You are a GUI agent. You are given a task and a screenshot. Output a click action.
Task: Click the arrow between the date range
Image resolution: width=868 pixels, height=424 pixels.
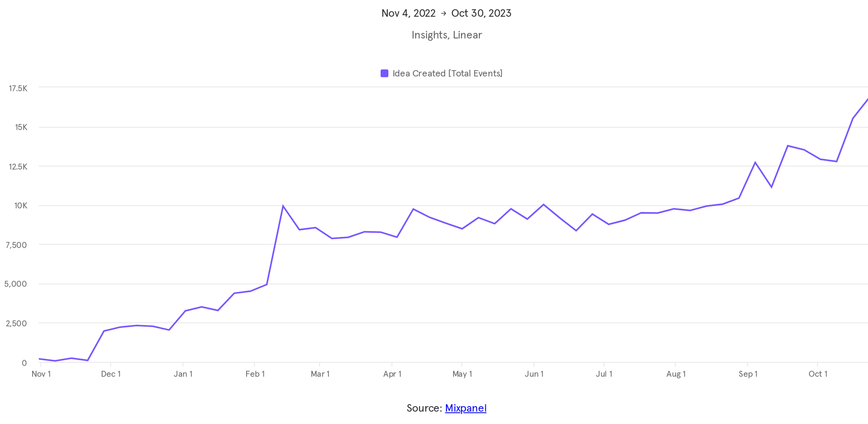click(443, 13)
